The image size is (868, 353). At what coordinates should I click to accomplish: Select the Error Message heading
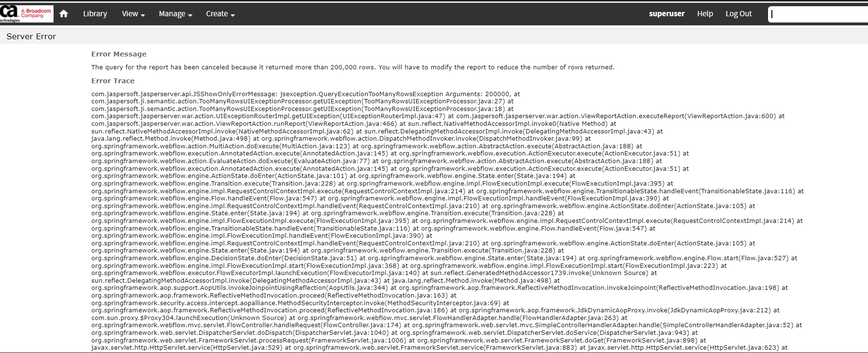coord(119,54)
